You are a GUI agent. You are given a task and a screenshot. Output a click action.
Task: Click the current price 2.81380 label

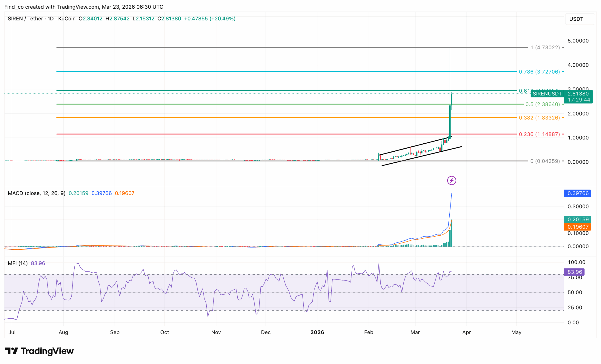tap(578, 94)
